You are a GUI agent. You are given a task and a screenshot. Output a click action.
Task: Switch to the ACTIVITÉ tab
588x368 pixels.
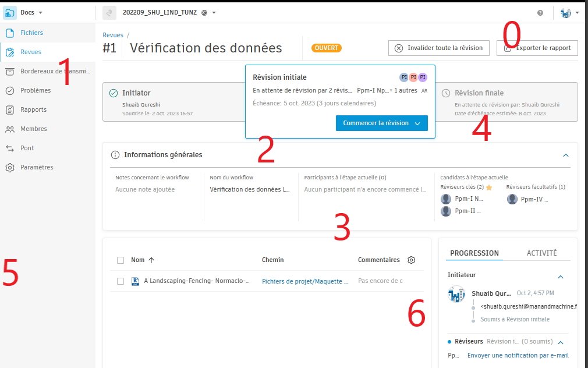pos(541,253)
